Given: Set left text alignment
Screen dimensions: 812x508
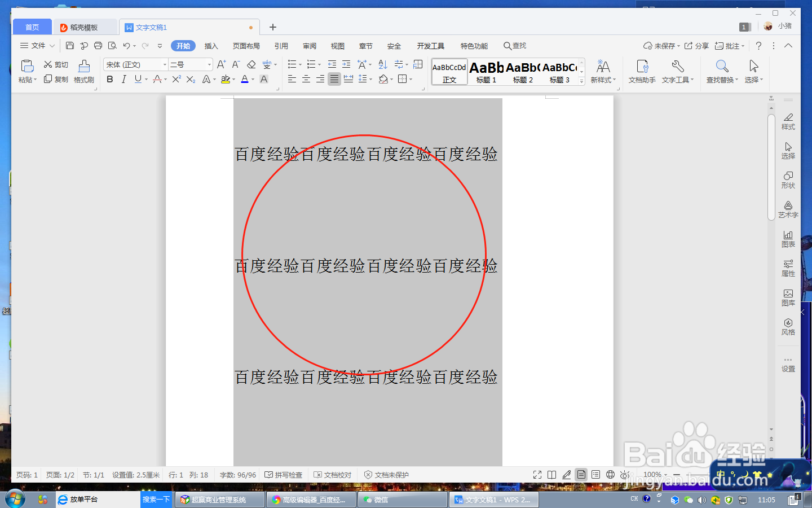Looking at the screenshot, I should (x=292, y=80).
